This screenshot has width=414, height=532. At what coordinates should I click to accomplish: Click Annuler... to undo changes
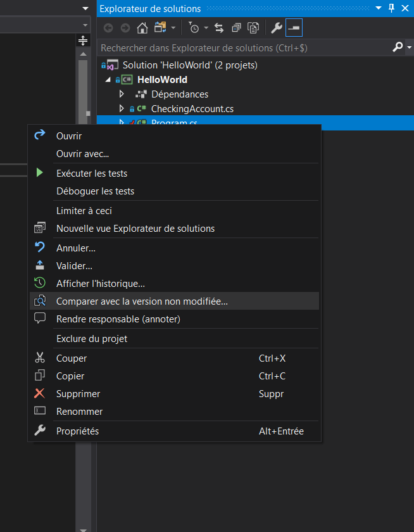click(x=174, y=248)
